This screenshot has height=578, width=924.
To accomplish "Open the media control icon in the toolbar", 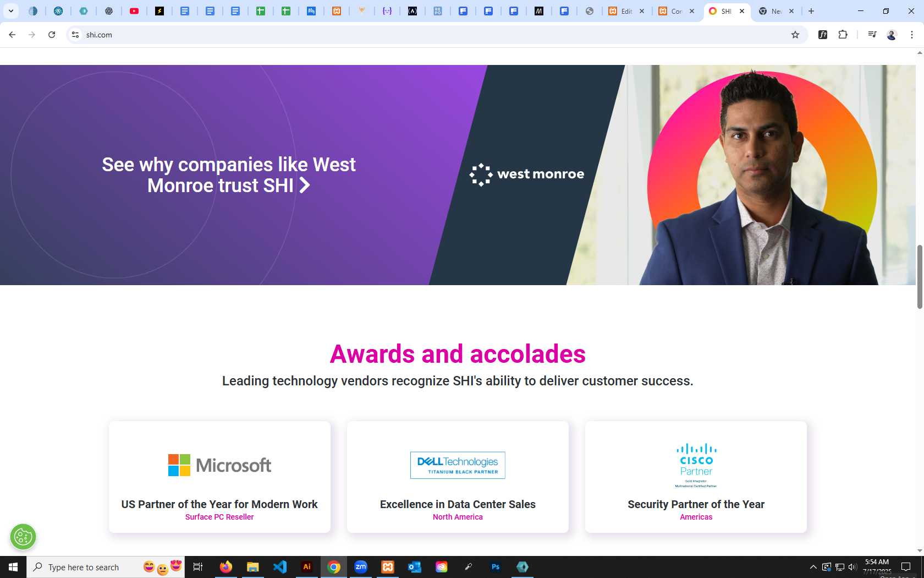I will tap(872, 35).
